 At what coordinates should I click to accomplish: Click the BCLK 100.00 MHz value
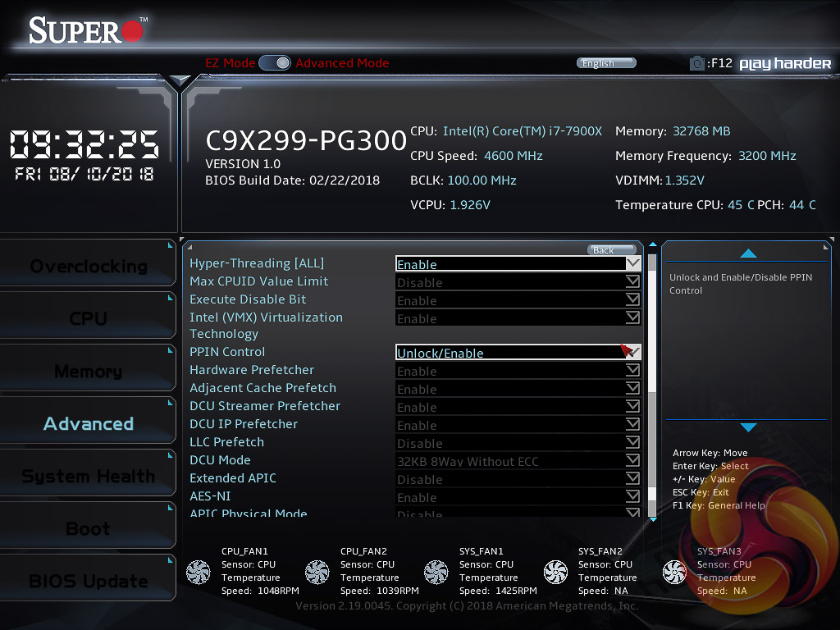pyautogui.click(x=482, y=180)
